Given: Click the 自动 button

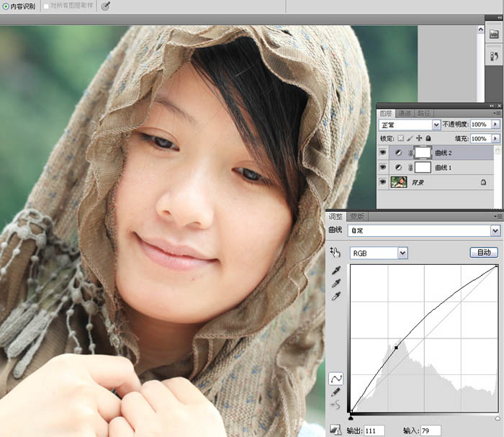Looking at the screenshot, I should tap(484, 253).
